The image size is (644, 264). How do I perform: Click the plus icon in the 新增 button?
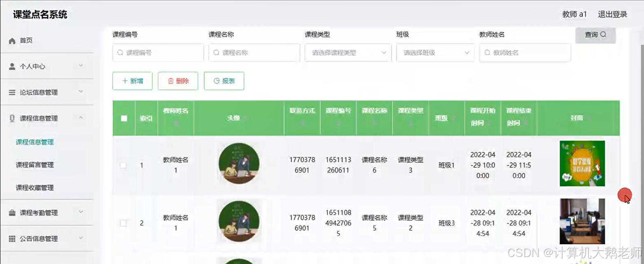tap(125, 81)
